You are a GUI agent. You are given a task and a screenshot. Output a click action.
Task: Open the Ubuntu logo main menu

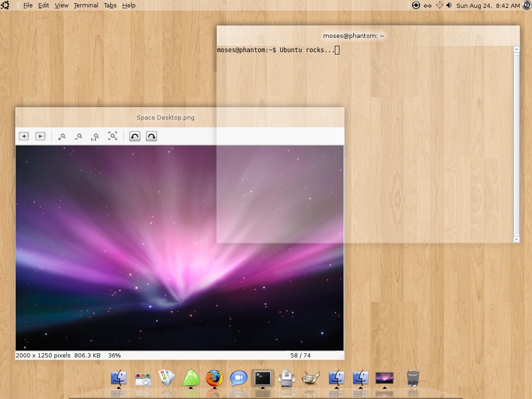coord(5,5)
